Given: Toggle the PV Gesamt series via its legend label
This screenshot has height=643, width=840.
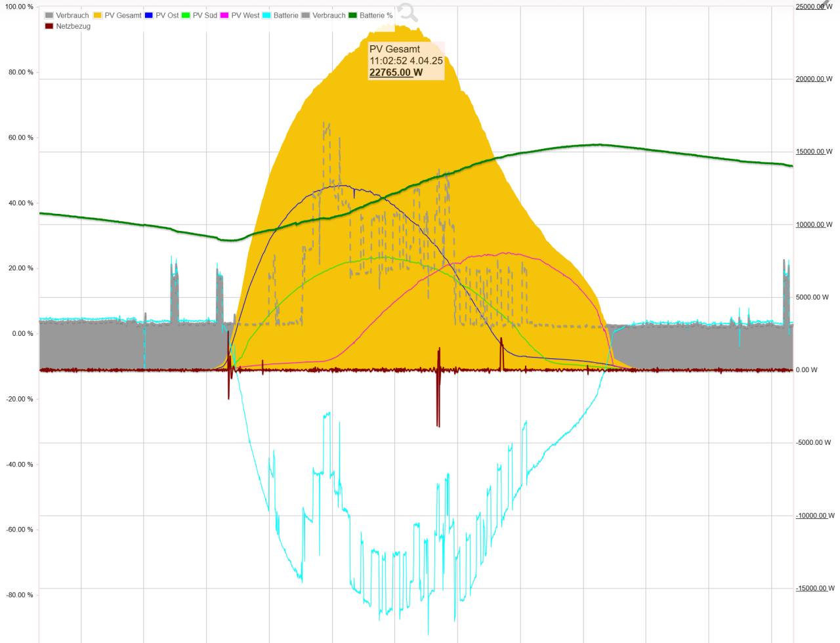Looking at the screenshot, I should [x=123, y=16].
